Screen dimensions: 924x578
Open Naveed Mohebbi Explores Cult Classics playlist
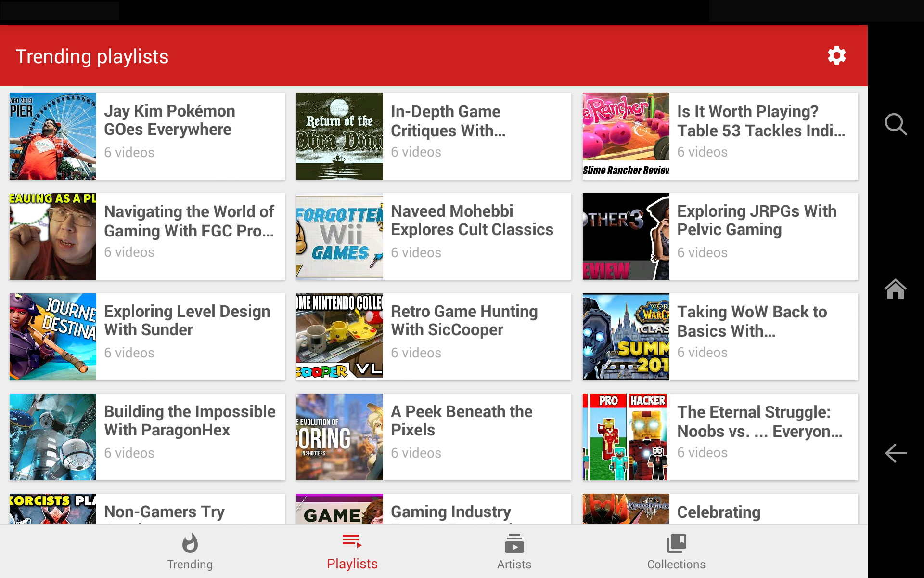tap(472, 220)
